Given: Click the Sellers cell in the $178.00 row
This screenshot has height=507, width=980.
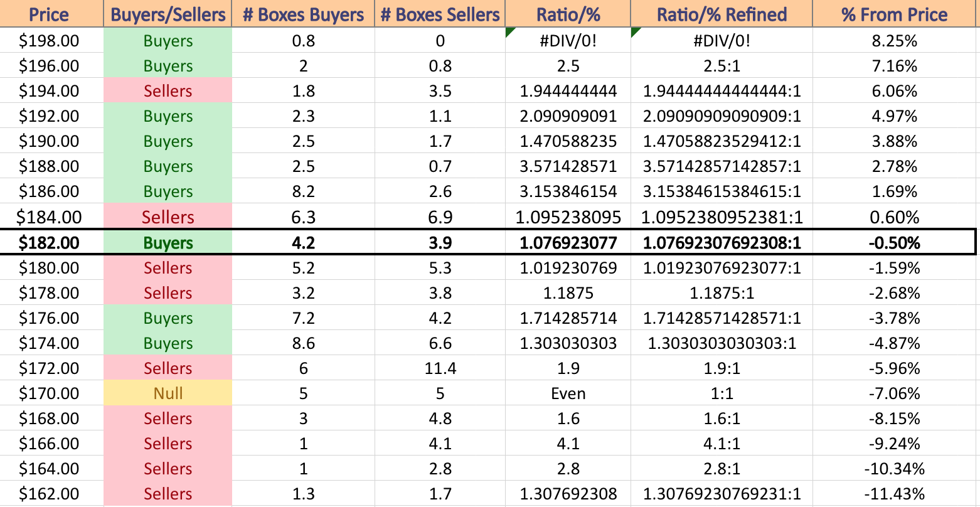Looking at the screenshot, I should pyautogui.click(x=168, y=293).
